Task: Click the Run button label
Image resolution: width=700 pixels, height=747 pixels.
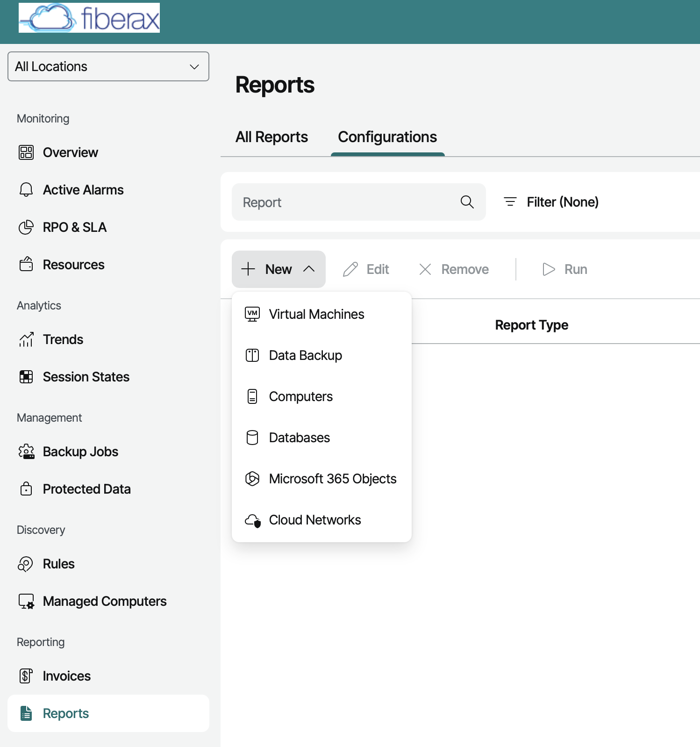Action: [x=576, y=269]
